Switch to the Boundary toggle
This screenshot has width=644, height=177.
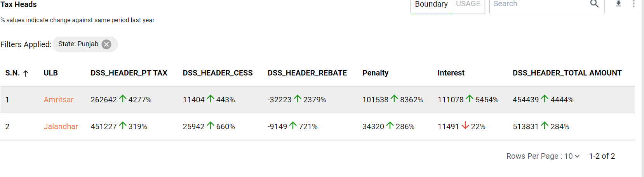click(431, 4)
